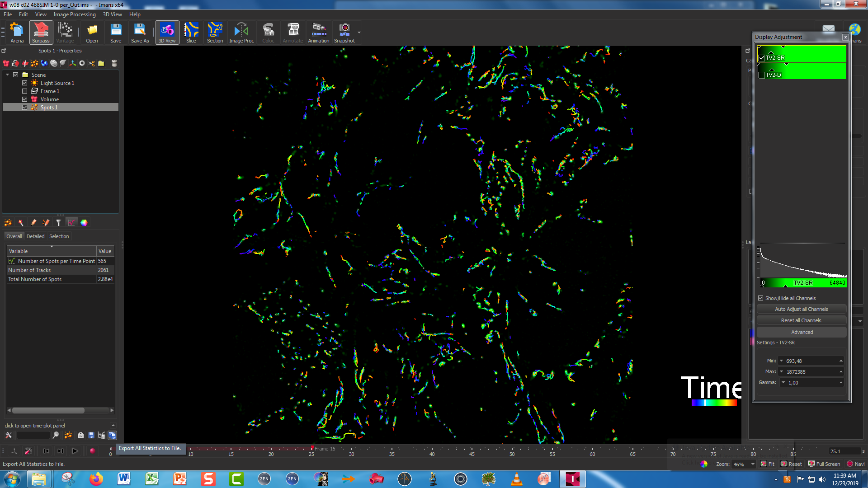Image resolution: width=868 pixels, height=488 pixels.
Task: Open the Section view
Action: click(215, 33)
